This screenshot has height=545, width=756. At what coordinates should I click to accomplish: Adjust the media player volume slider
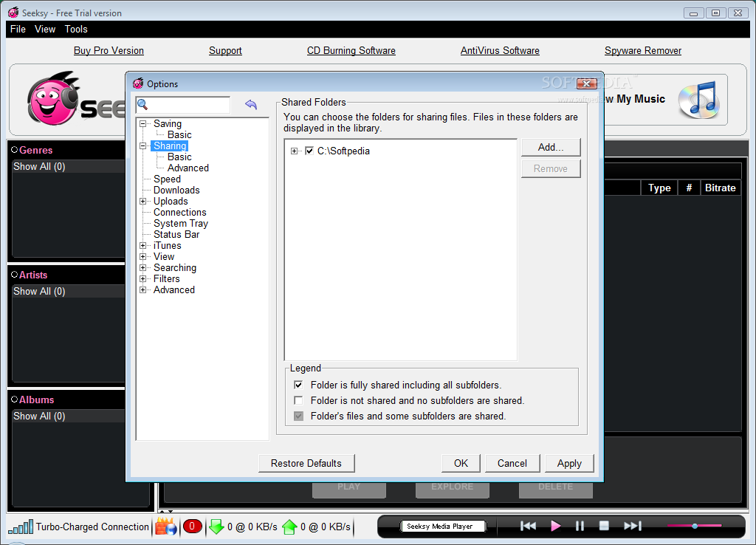tap(694, 526)
